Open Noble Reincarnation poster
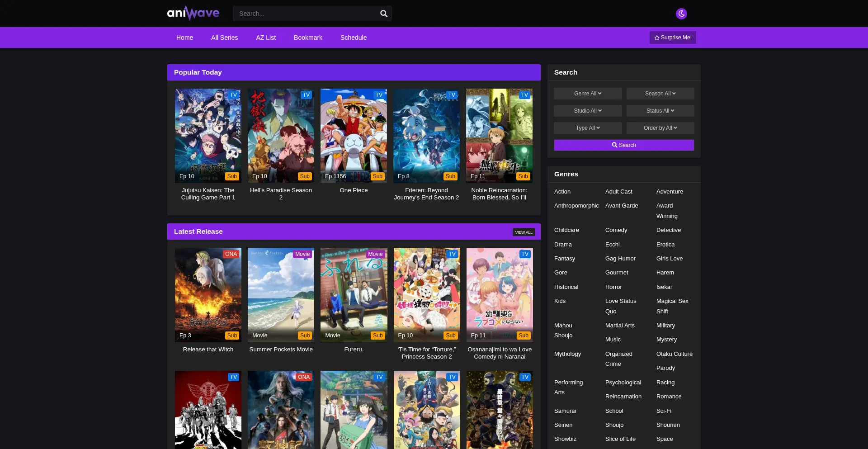The image size is (868, 449). coord(499,136)
